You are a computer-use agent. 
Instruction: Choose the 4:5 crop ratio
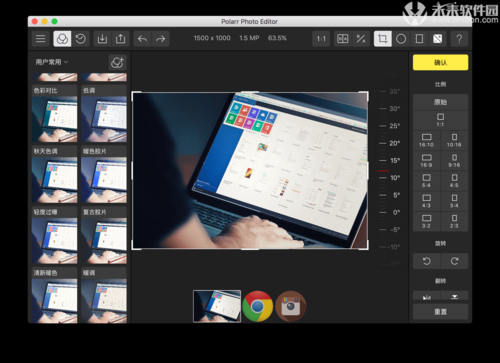[x=454, y=181]
